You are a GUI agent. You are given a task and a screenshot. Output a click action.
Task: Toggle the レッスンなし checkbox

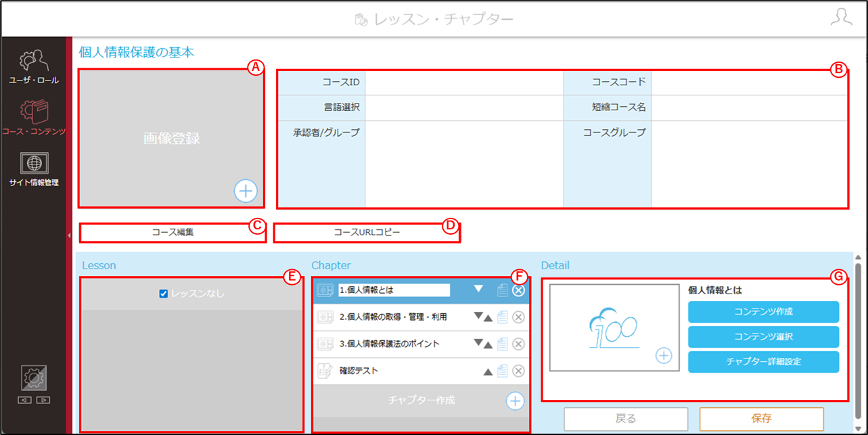tap(163, 294)
